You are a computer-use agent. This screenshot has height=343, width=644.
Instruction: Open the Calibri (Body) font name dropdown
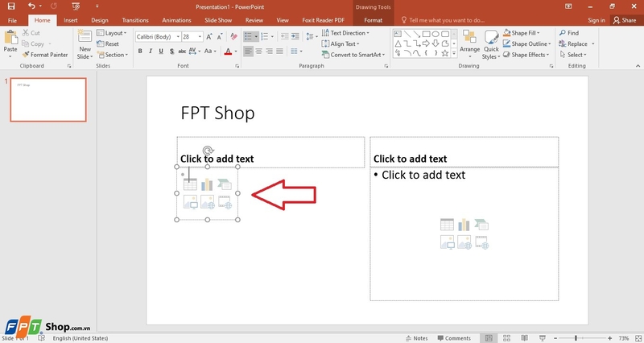click(178, 37)
